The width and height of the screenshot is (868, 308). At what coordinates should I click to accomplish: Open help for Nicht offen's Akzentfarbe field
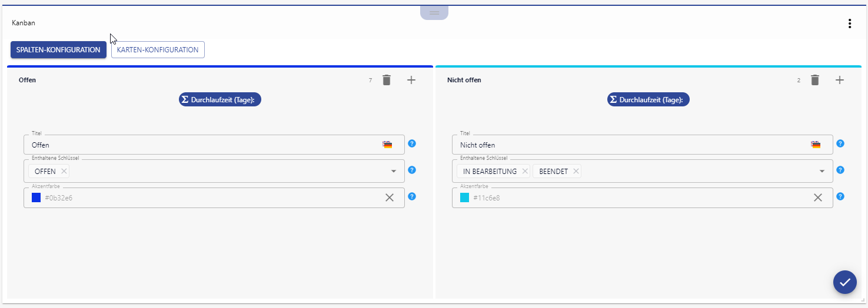point(840,196)
